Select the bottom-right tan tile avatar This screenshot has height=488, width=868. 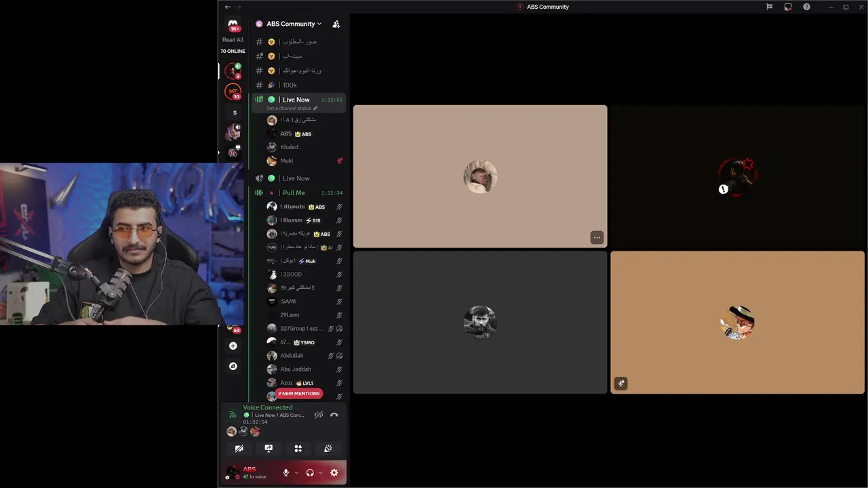[x=738, y=322]
